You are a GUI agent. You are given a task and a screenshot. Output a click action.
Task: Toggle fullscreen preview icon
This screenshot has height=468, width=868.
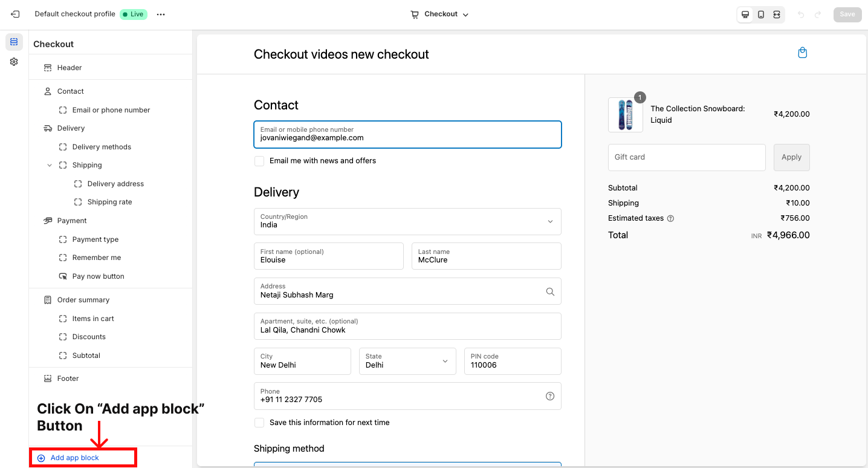(777, 15)
